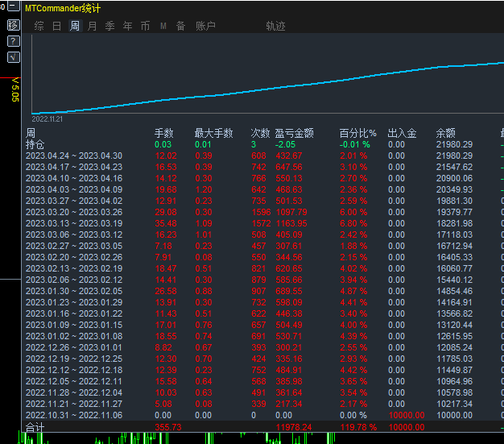Click total percentage 119.78 %
The height and width of the screenshot is (444, 504).
point(358,427)
